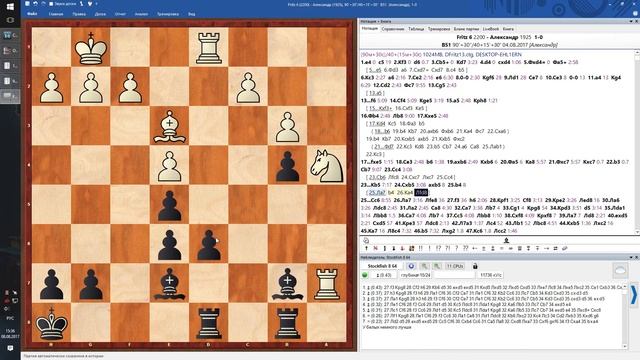This screenshot has height=360, width=640.
Task: Click the large blue chevron on right edge
Action: pos(634,294)
